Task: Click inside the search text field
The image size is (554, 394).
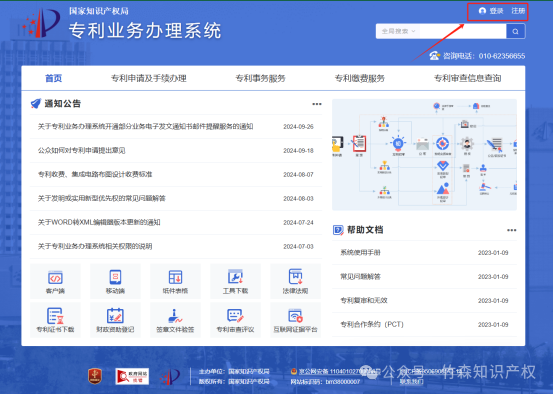Action: [463, 31]
